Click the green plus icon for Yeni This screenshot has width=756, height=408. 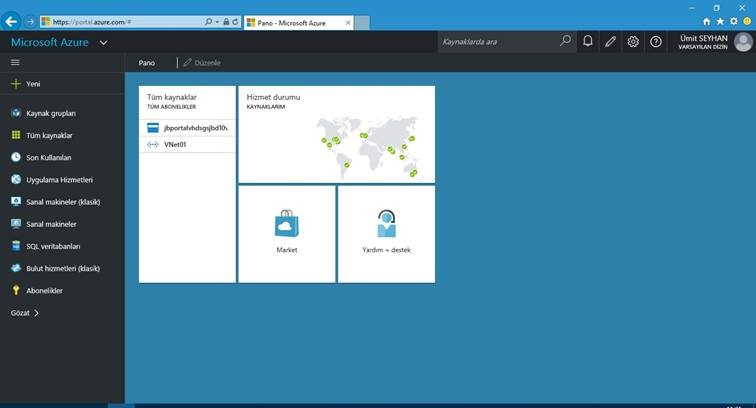click(16, 84)
